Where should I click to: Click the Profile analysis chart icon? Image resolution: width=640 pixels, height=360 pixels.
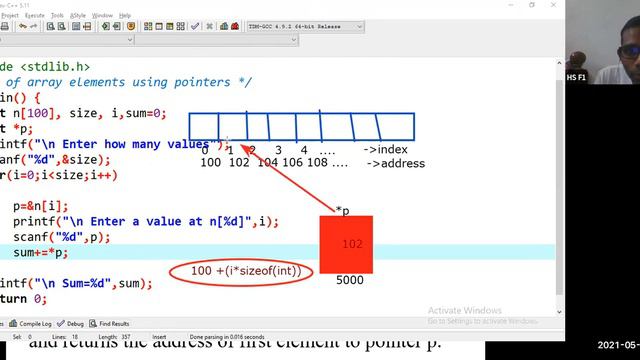point(224,27)
